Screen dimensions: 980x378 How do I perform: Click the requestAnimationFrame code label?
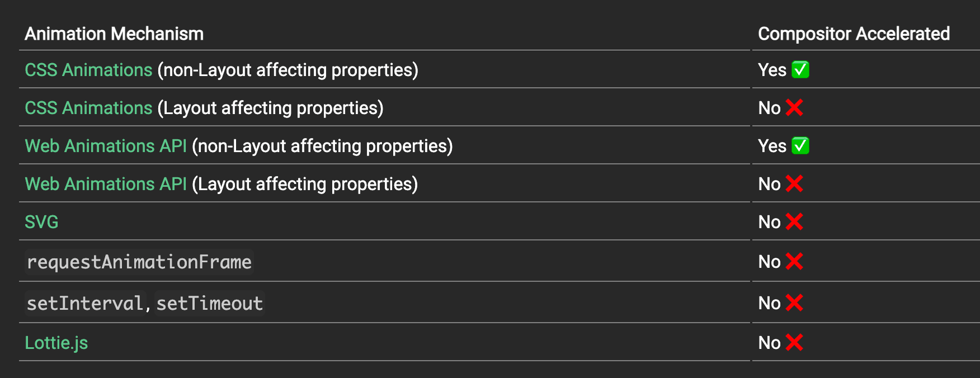click(x=139, y=262)
